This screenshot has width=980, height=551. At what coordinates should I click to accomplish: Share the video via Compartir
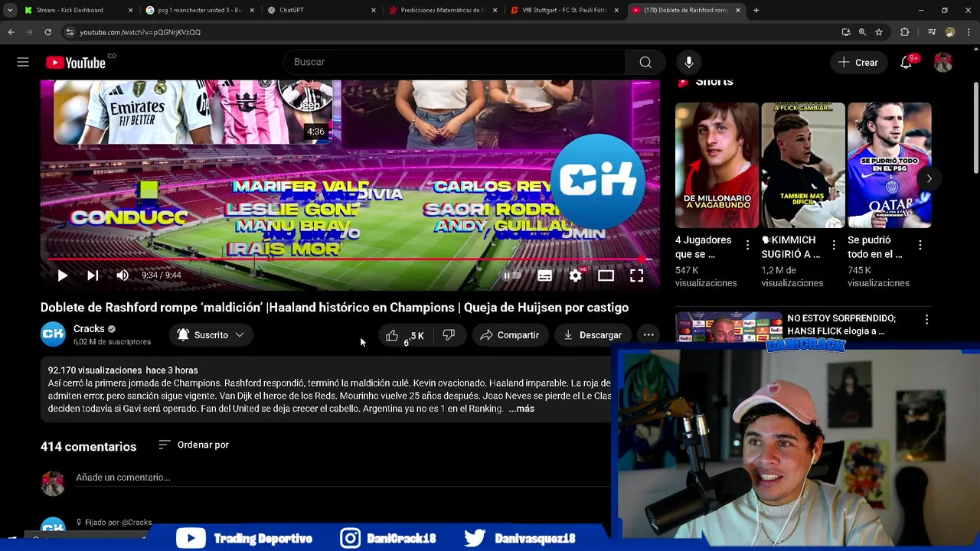point(510,335)
